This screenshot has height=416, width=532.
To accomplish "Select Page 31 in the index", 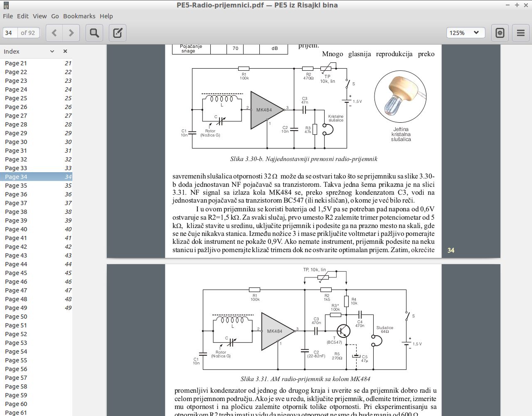I will click(36, 151).
